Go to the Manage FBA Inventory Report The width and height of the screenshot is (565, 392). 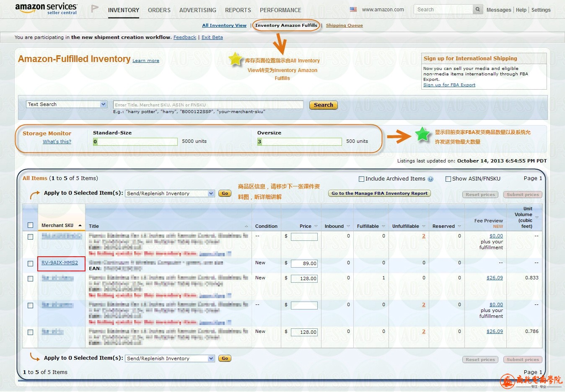[379, 193]
